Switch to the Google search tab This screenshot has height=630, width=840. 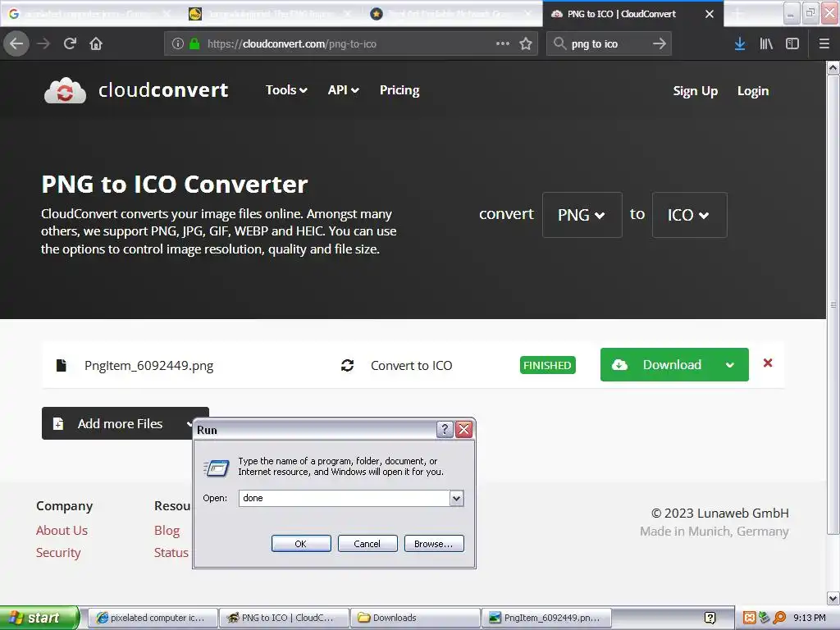click(90, 14)
